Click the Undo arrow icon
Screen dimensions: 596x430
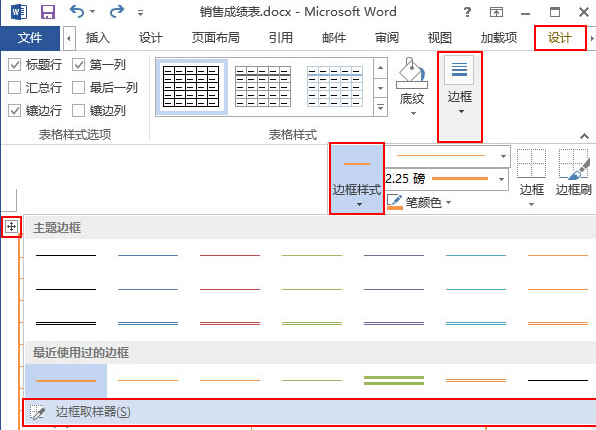coord(77,11)
